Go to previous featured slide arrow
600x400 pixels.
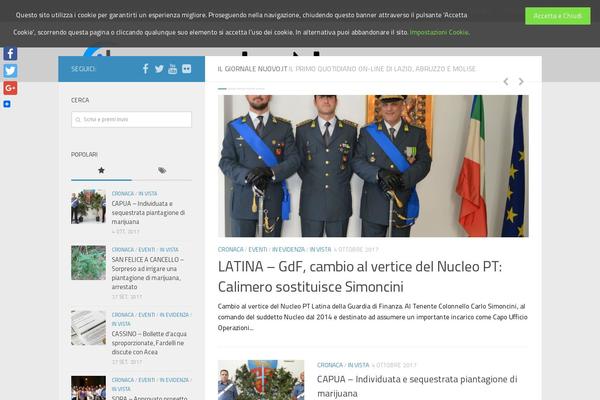pos(506,82)
